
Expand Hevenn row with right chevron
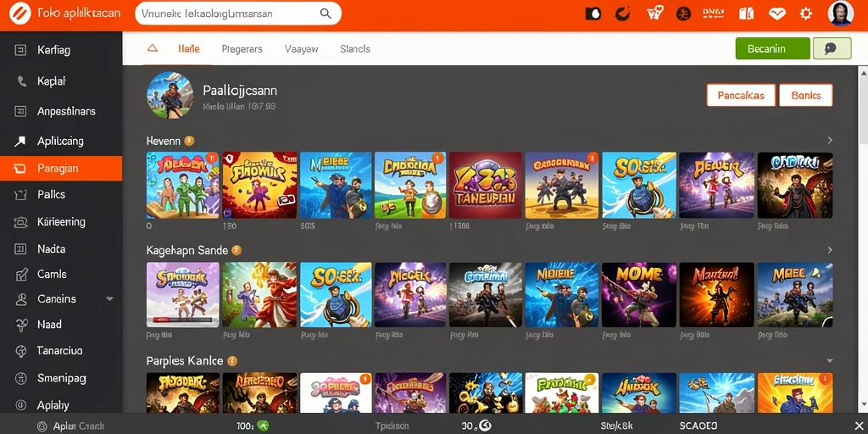pos(830,140)
